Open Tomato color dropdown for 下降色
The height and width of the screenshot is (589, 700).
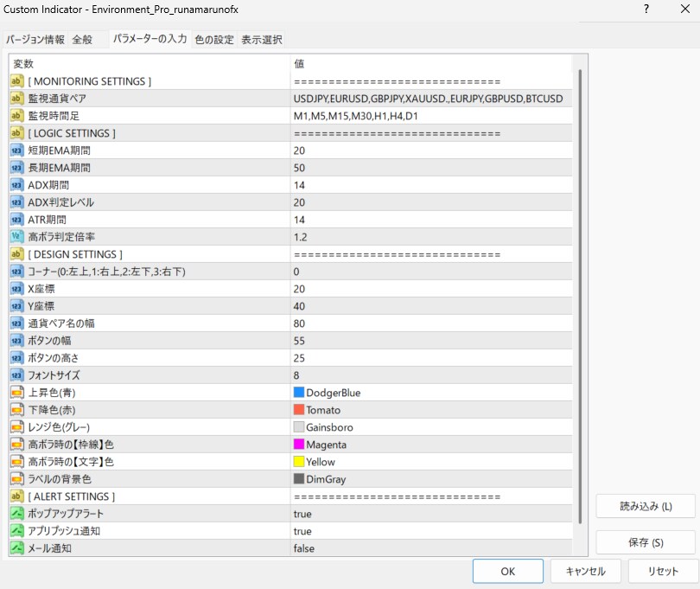(x=431, y=410)
